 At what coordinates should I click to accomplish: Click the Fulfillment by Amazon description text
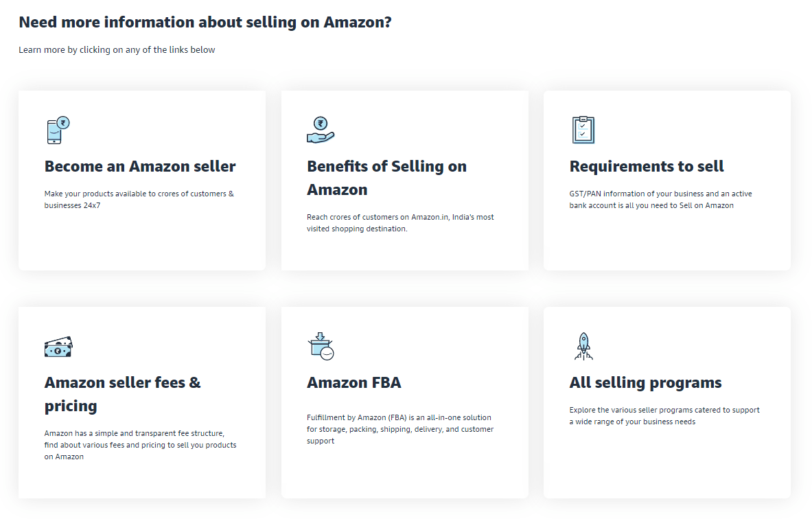click(399, 429)
